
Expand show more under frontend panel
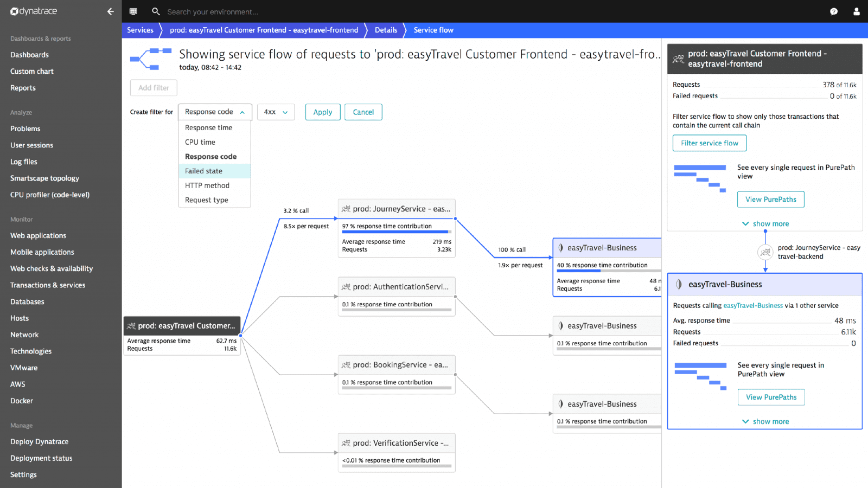click(765, 223)
